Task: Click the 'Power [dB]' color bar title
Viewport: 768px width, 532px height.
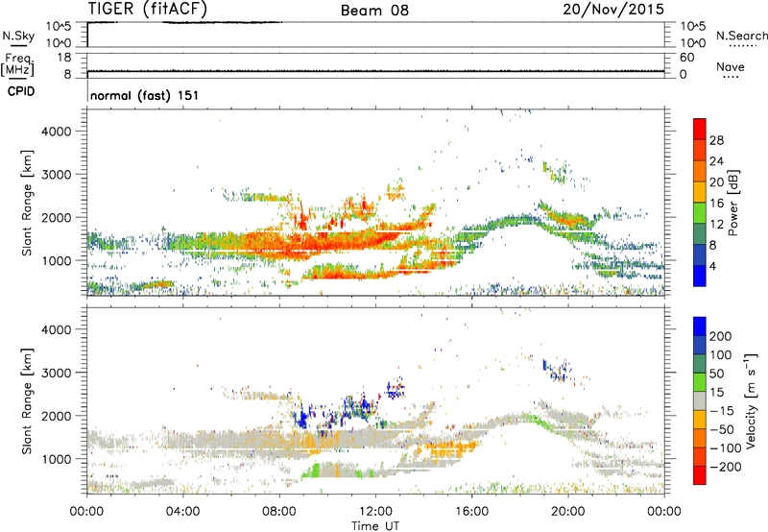Action: (732, 203)
